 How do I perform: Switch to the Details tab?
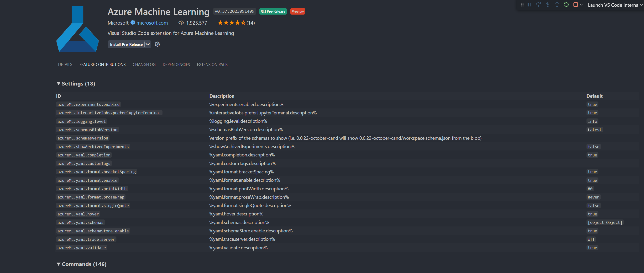tap(65, 64)
